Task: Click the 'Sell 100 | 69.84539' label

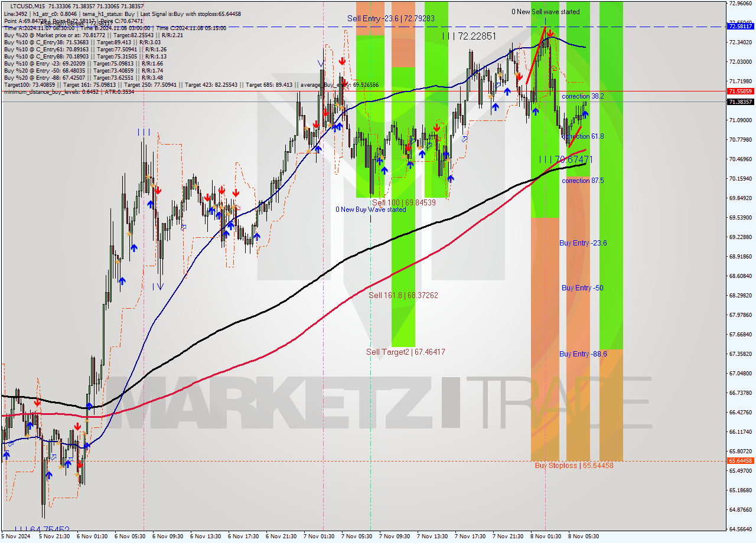Action: coord(404,202)
